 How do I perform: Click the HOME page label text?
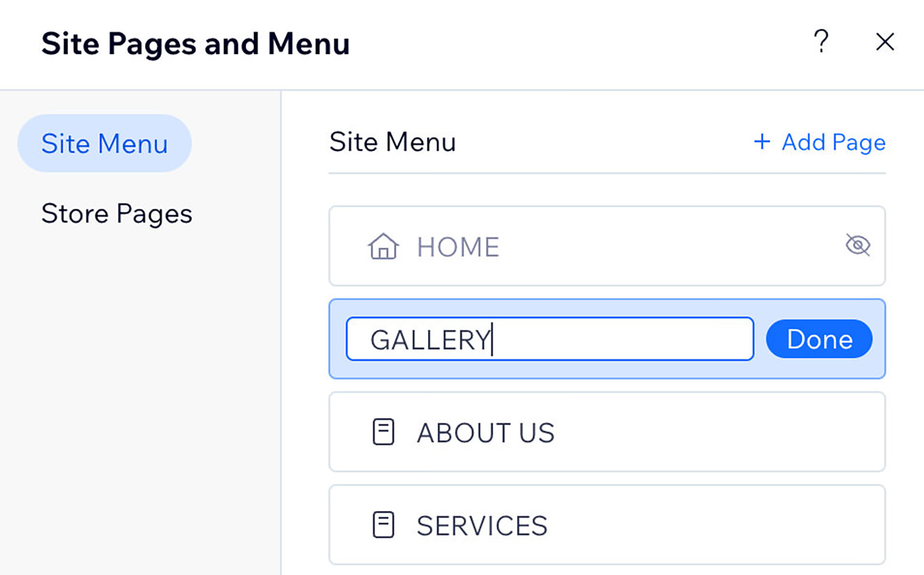coord(458,247)
